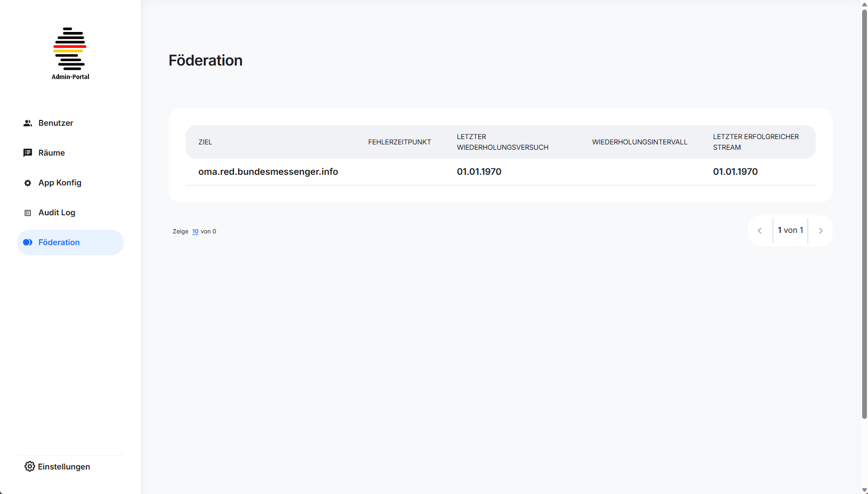Click the Admin-Portal logo
This screenshot has width=868, height=494.
70,53
